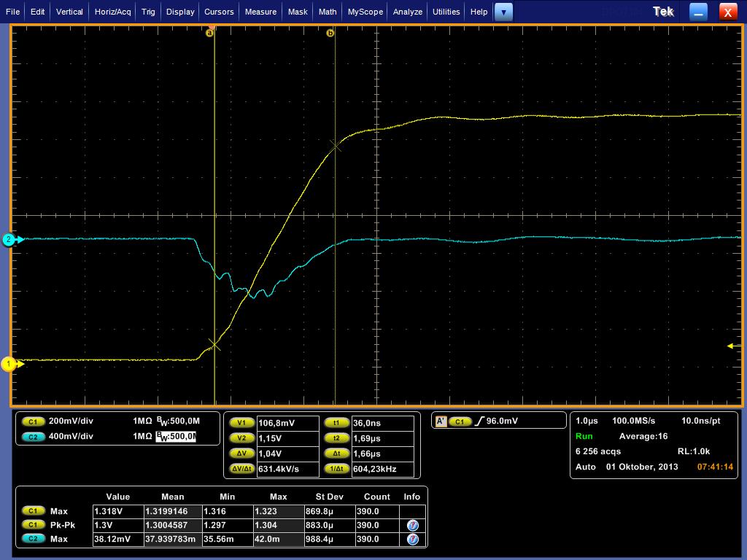This screenshot has width=747, height=560.
Task: Click the A' trigger event badge
Action: (441, 421)
